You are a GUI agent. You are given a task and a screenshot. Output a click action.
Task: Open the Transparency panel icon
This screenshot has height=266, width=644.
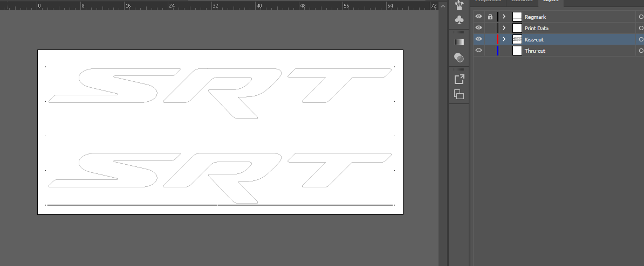[x=459, y=58]
